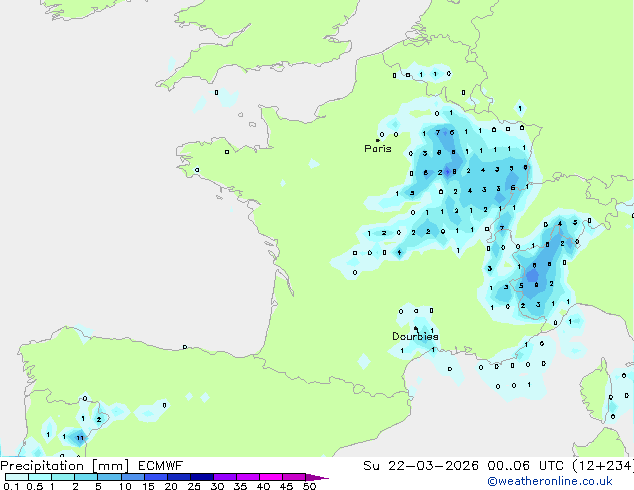
Task: Click the '0.5' legend scale label
Action: (34, 486)
